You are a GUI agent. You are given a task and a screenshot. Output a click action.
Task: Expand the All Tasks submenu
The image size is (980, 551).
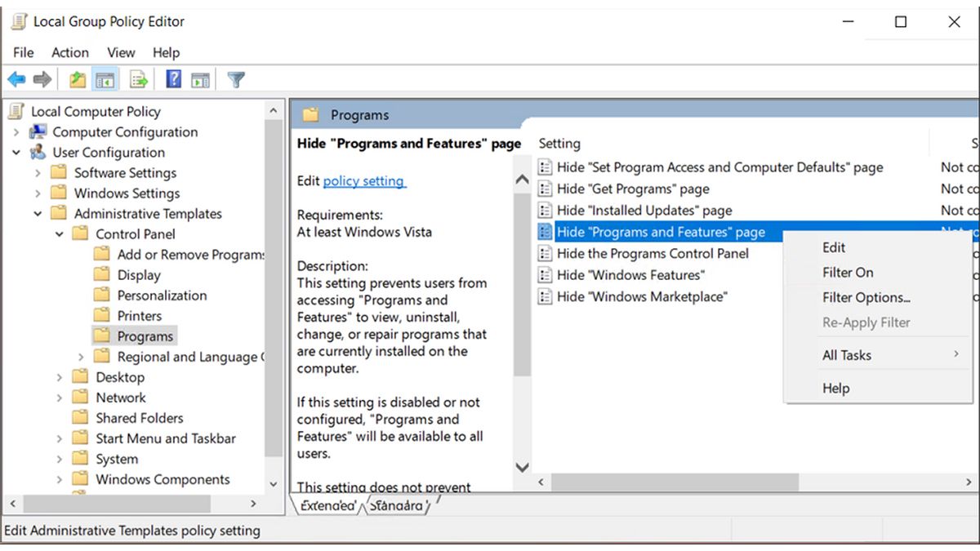848,354
